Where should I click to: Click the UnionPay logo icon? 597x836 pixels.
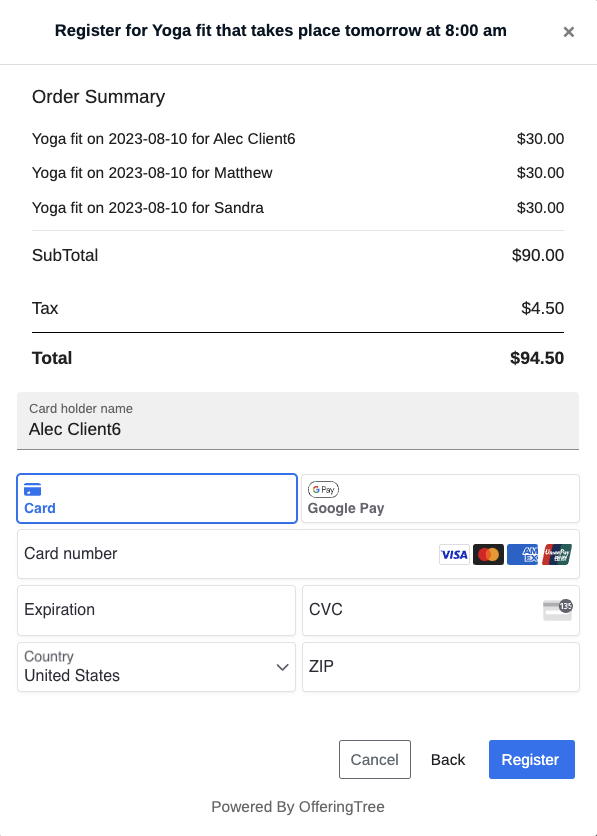click(x=557, y=554)
